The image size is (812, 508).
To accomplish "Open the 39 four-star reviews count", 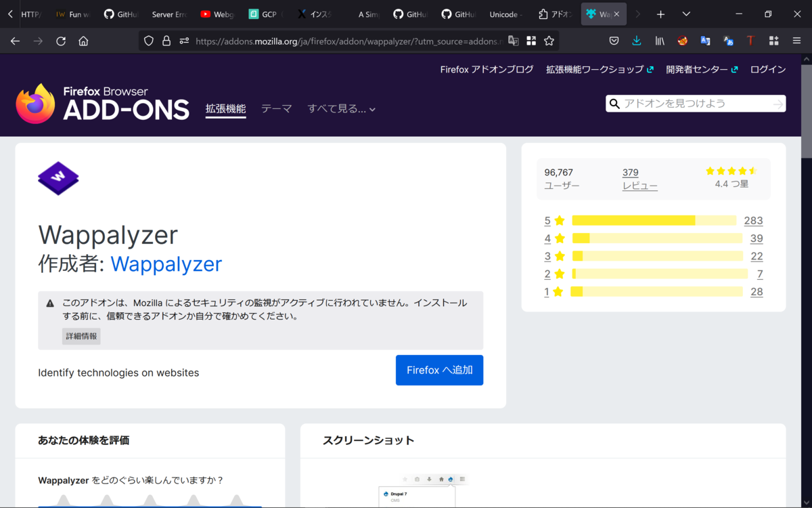I will (x=757, y=238).
